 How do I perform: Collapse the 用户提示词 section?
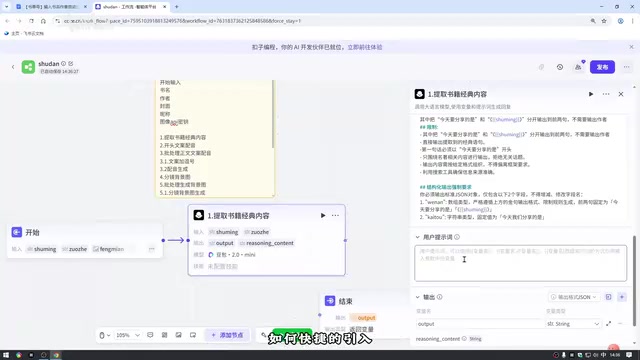(x=418, y=237)
